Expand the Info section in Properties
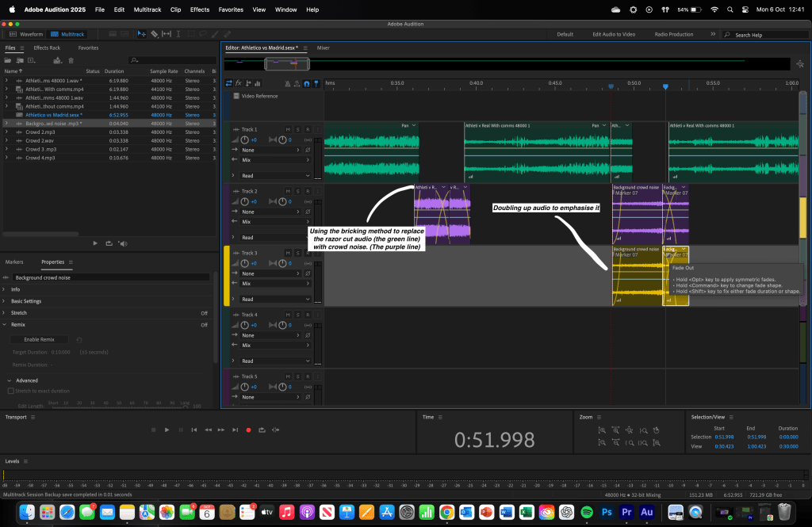 pos(16,289)
